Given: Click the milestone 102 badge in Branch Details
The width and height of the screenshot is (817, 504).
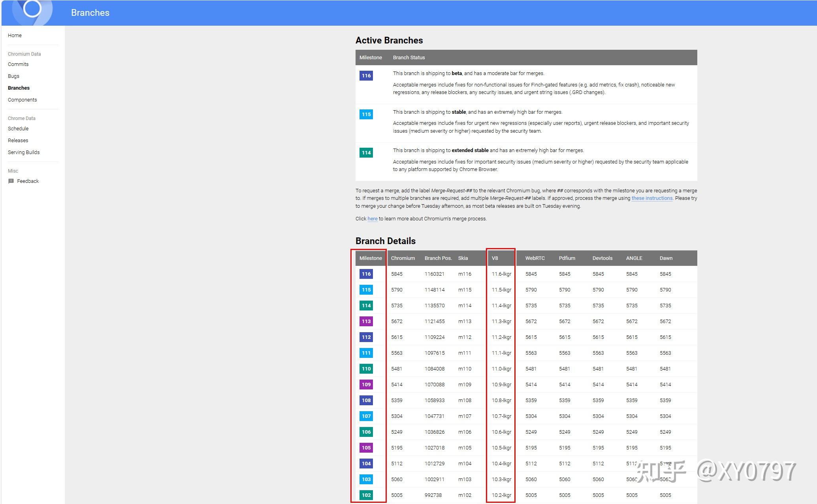Looking at the screenshot, I should 366,495.
